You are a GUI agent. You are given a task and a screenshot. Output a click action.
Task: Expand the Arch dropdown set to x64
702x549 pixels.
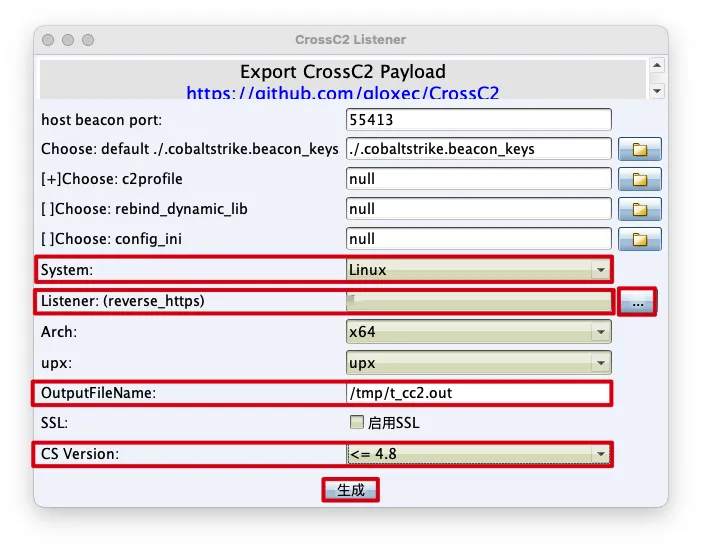477,332
